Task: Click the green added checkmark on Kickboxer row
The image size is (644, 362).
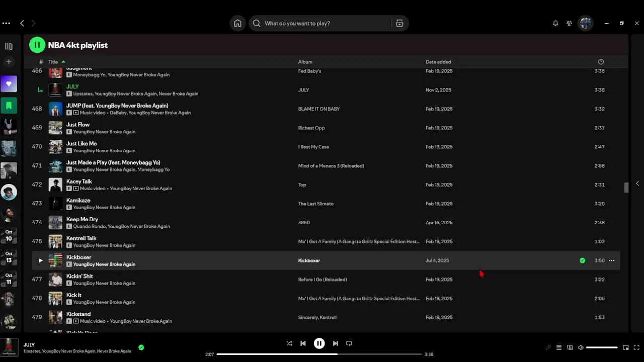Action: click(x=582, y=260)
